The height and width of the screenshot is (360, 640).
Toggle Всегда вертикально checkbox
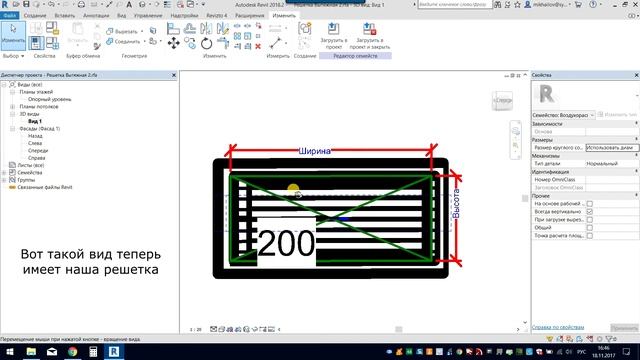tap(589, 212)
